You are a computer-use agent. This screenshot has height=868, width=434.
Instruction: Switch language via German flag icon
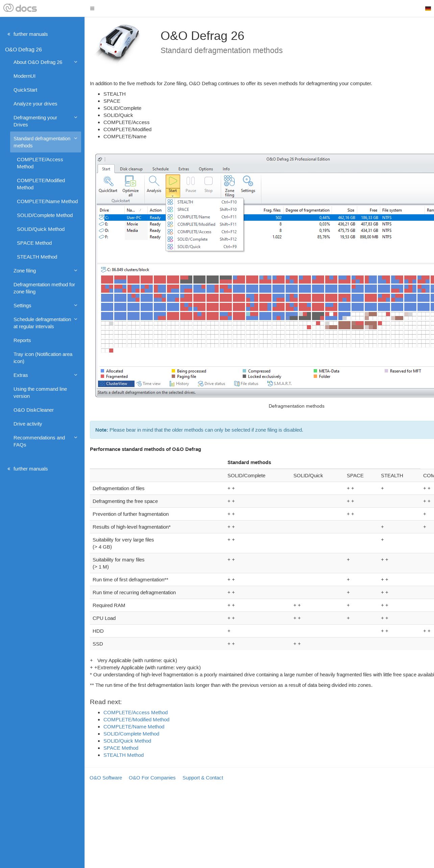point(428,8)
